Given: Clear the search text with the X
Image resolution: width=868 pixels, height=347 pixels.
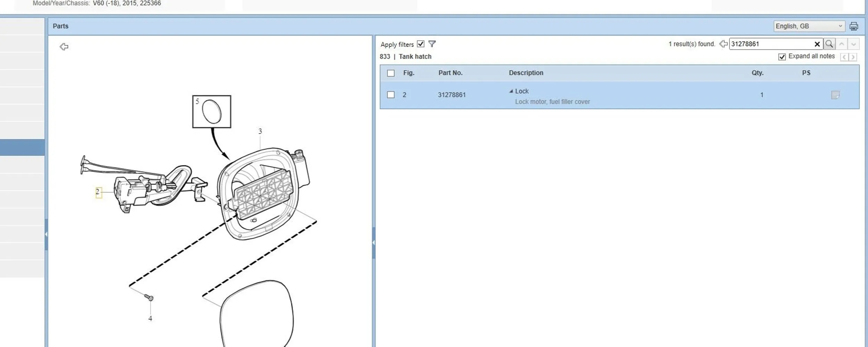Looking at the screenshot, I should (817, 44).
